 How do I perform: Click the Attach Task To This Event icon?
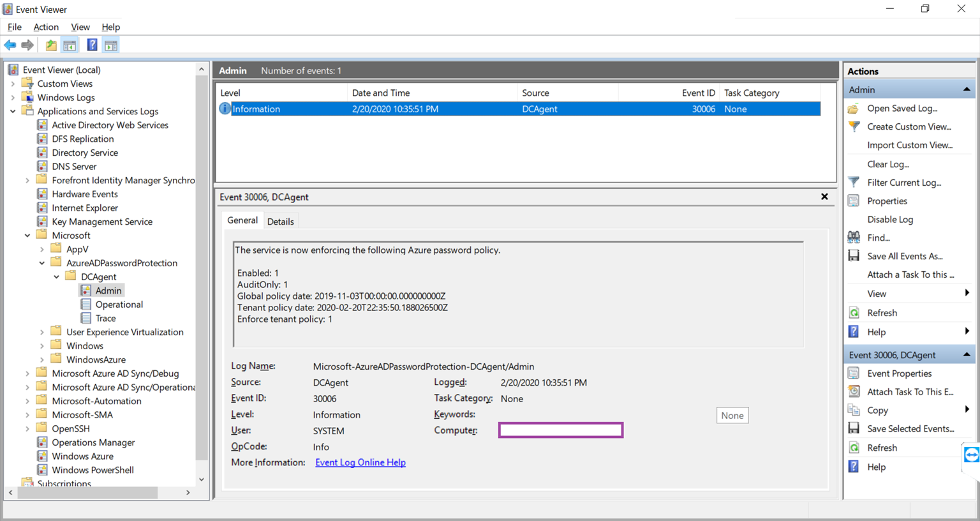pyautogui.click(x=854, y=391)
